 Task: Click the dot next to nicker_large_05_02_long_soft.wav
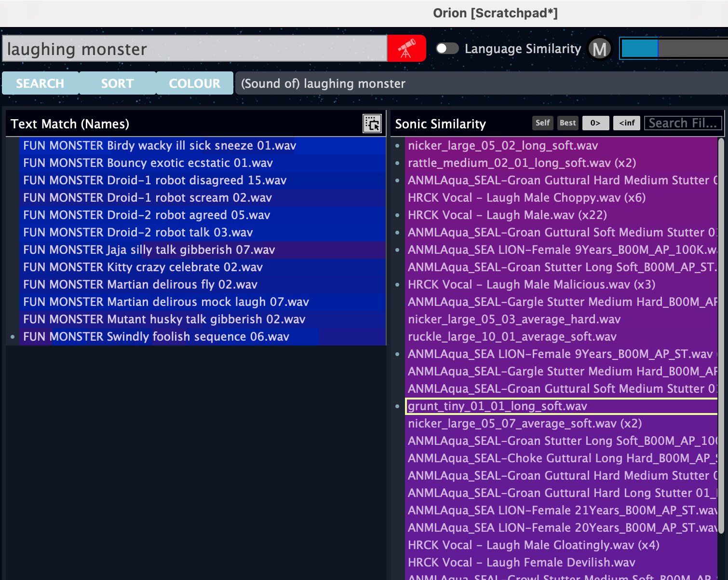coord(397,146)
